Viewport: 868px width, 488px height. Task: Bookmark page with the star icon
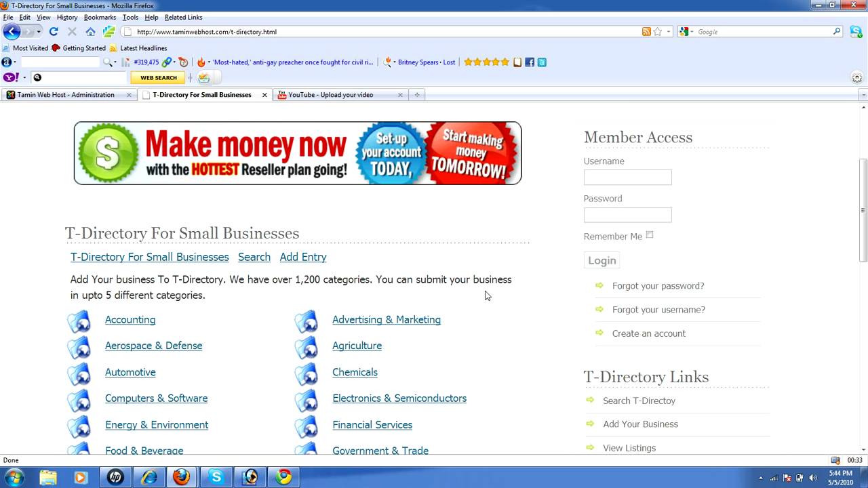click(657, 32)
